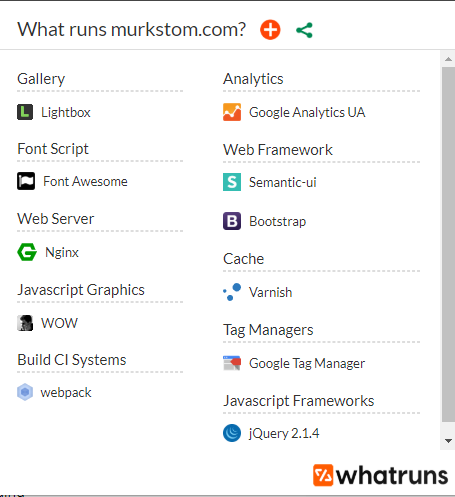The image size is (455, 497).
Task: Click the Web Framework heading
Action: [278, 150]
